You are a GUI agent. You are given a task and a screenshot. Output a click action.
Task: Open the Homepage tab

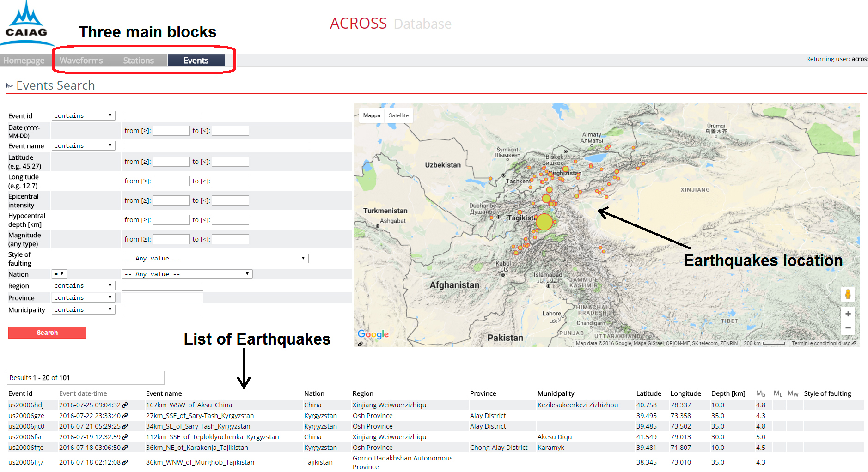coord(24,61)
